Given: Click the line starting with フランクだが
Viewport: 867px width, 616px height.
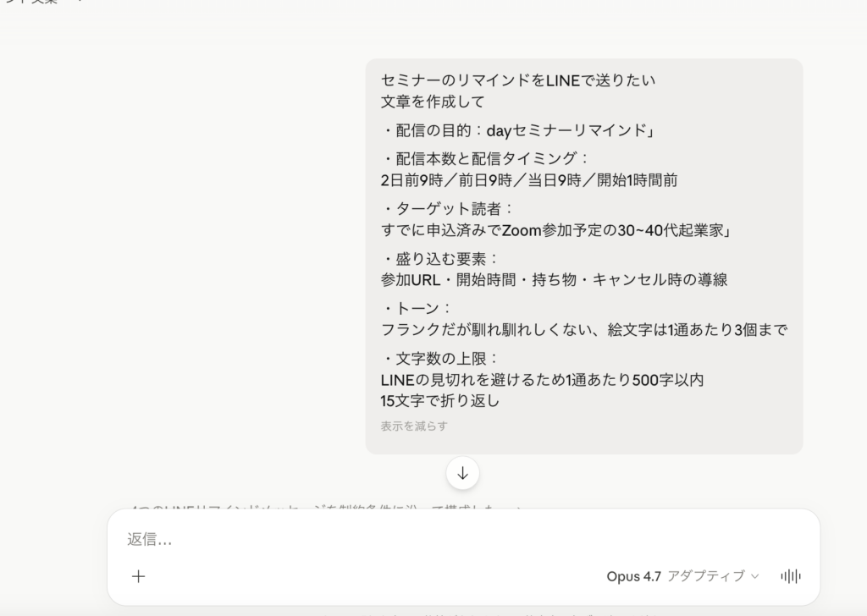Looking at the screenshot, I should pos(584,330).
